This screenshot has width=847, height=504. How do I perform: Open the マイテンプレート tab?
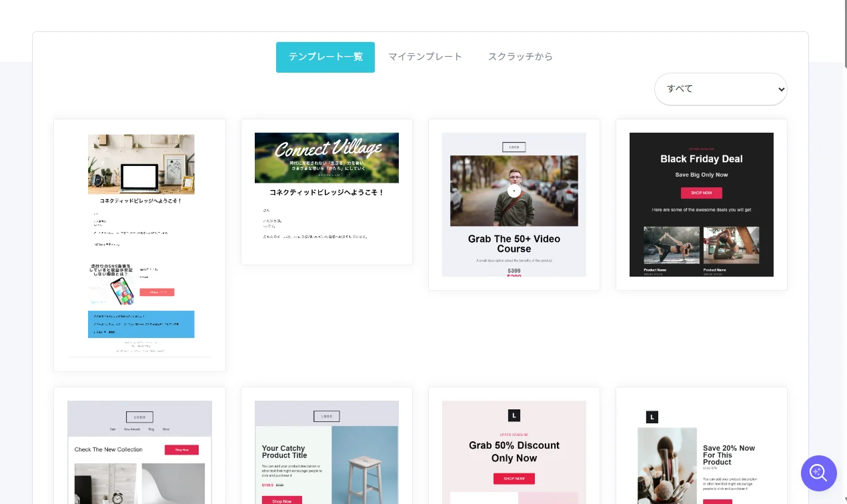pos(426,57)
